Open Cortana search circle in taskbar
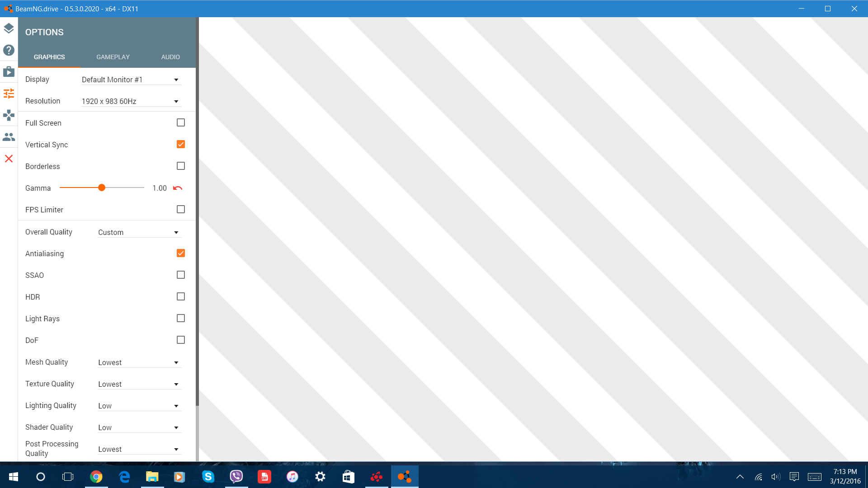This screenshot has width=868, height=488. click(x=41, y=477)
